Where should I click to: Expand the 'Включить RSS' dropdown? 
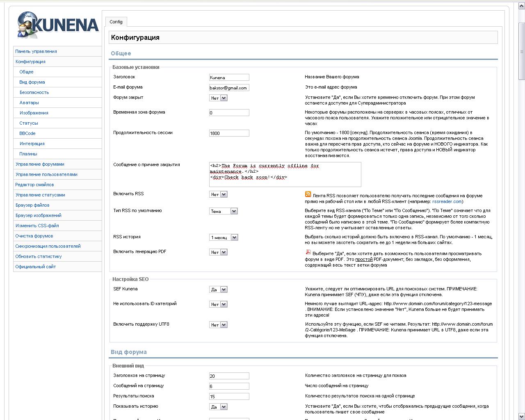tap(218, 194)
